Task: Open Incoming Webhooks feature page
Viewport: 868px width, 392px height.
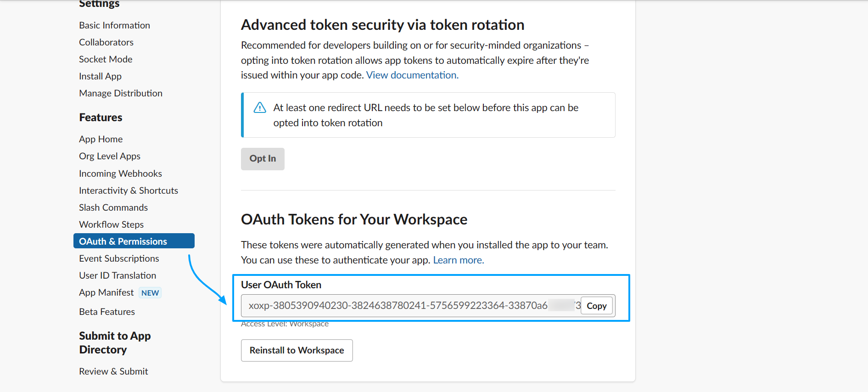Action: (x=120, y=174)
